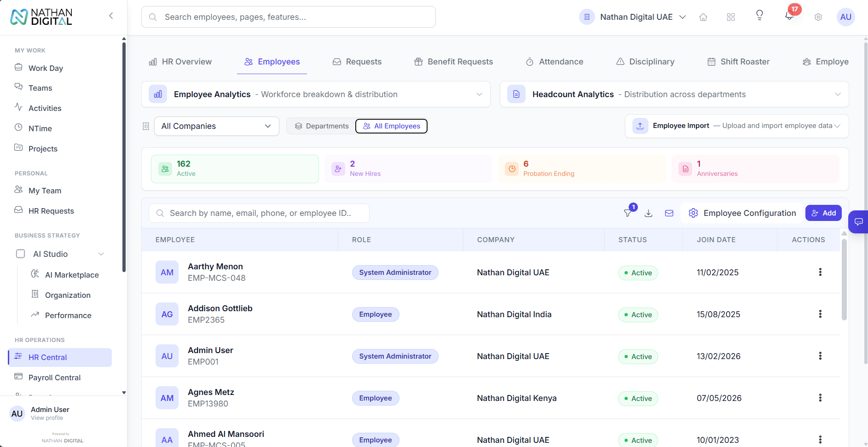
Task: Open the home icon in the header
Action: coord(703,17)
